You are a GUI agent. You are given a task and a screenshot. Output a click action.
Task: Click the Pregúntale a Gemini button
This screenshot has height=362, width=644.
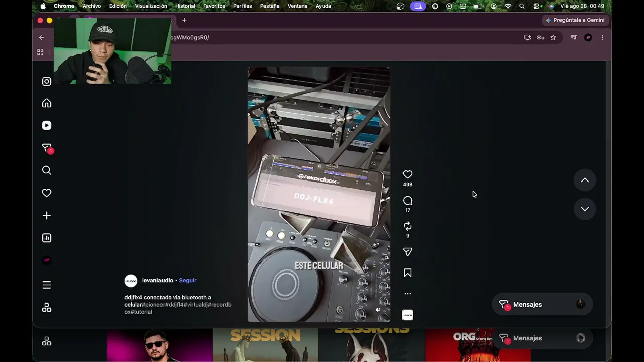[x=575, y=20]
